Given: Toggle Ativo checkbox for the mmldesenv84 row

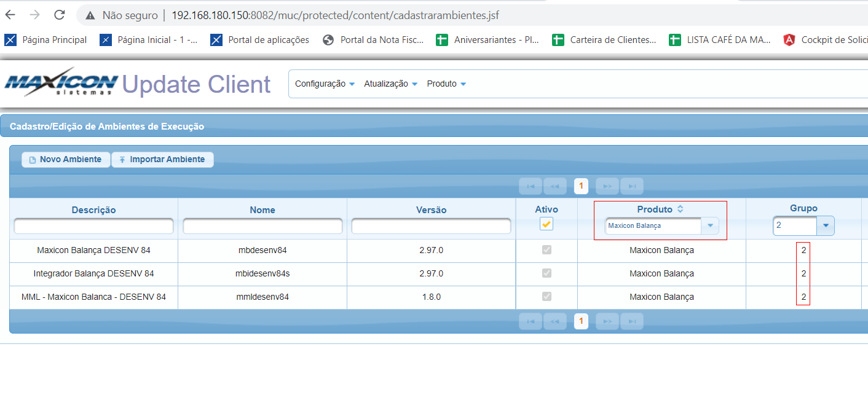Looking at the screenshot, I should (x=546, y=297).
